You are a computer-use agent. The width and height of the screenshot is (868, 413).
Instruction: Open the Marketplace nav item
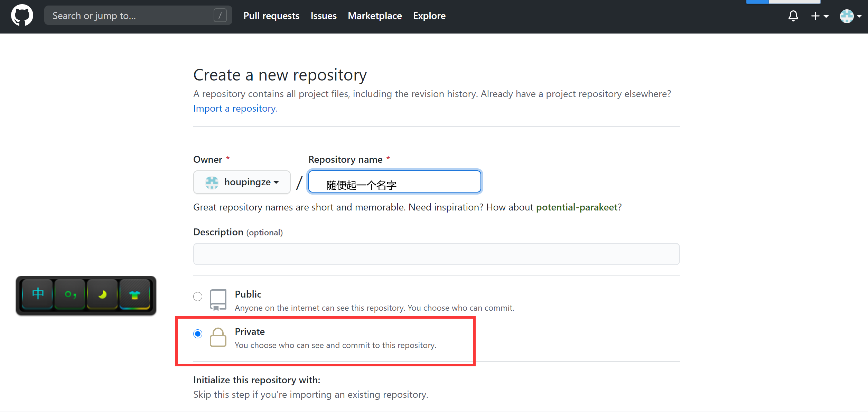coord(374,16)
